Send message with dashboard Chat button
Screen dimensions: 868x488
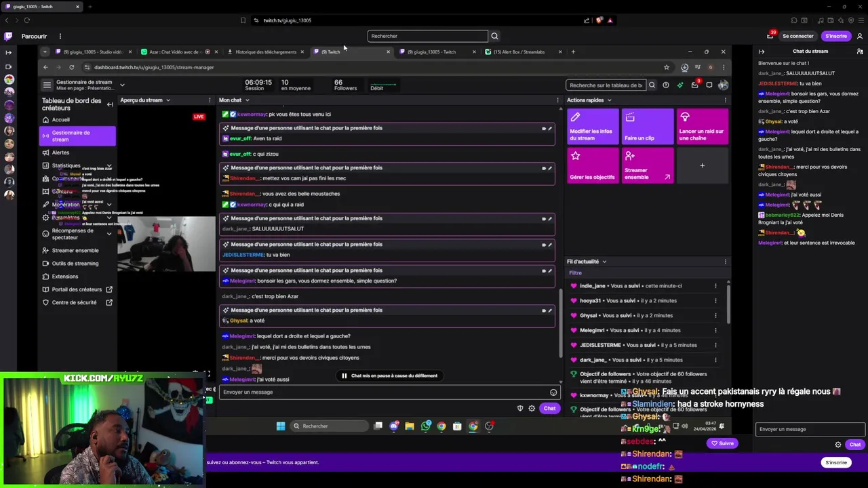pyautogui.click(x=549, y=408)
